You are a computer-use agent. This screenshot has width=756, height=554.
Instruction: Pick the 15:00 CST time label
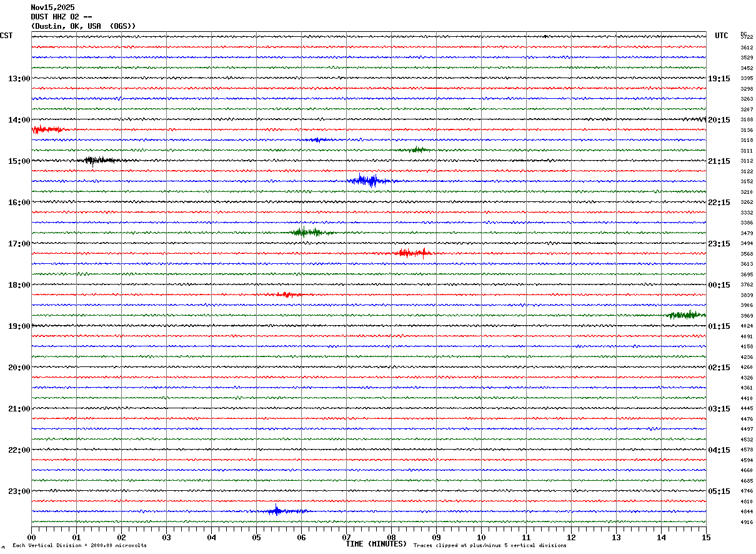pyautogui.click(x=19, y=161)
